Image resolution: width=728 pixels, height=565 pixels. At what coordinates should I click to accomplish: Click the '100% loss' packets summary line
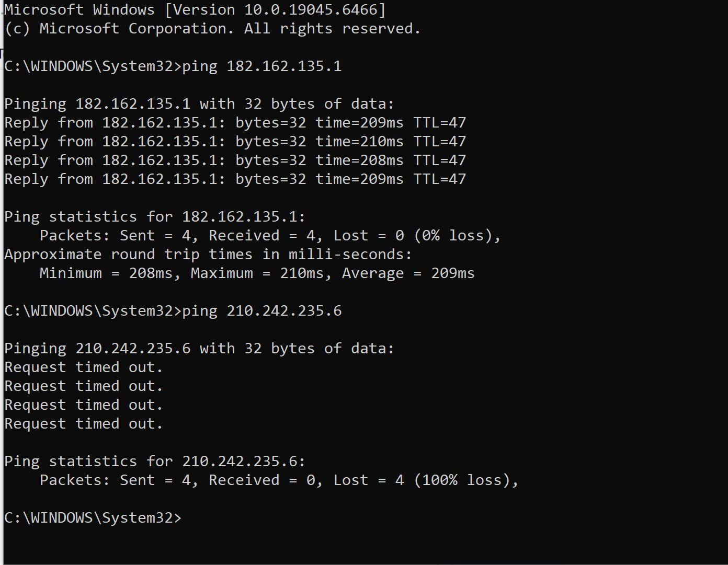[279, 480]
